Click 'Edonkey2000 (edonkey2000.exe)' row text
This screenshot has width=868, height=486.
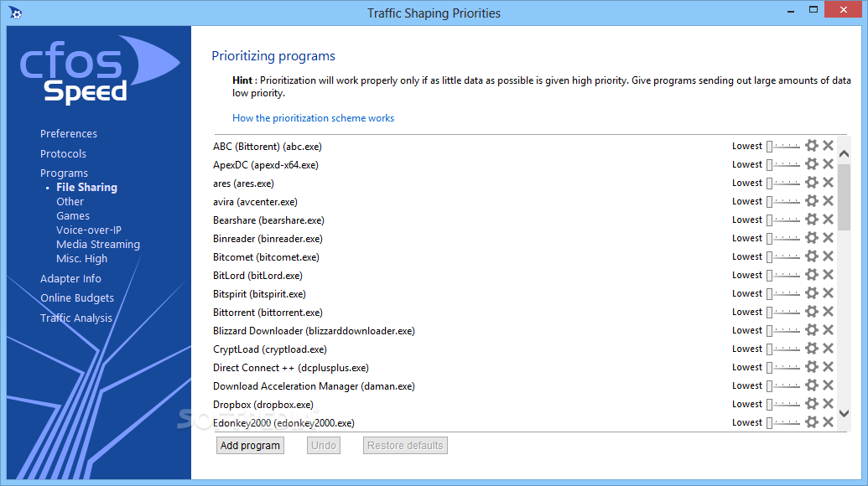[x=283, y=423]
